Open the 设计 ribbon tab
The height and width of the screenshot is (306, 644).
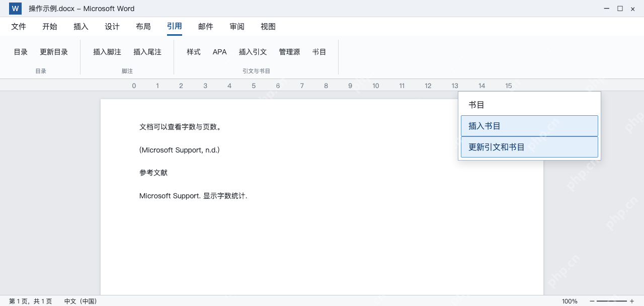click(x=112, y=27)
